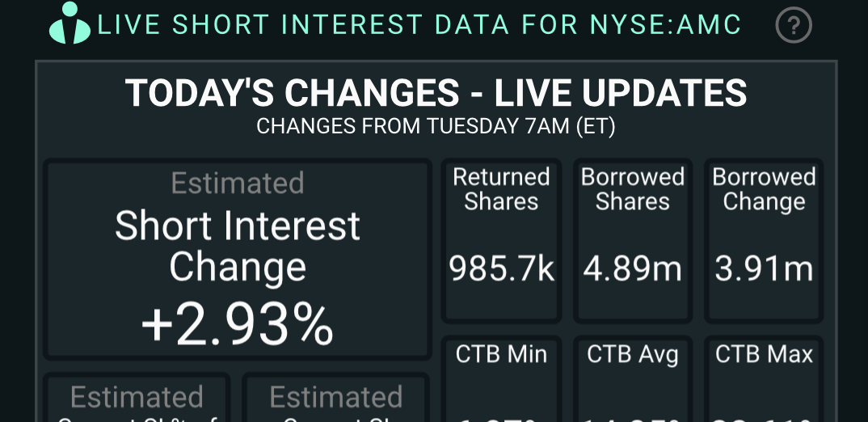The height and width of the screenshot is (422, 868).
Task: Select the 3.91m borrowed change value
Action: point(764,269)
